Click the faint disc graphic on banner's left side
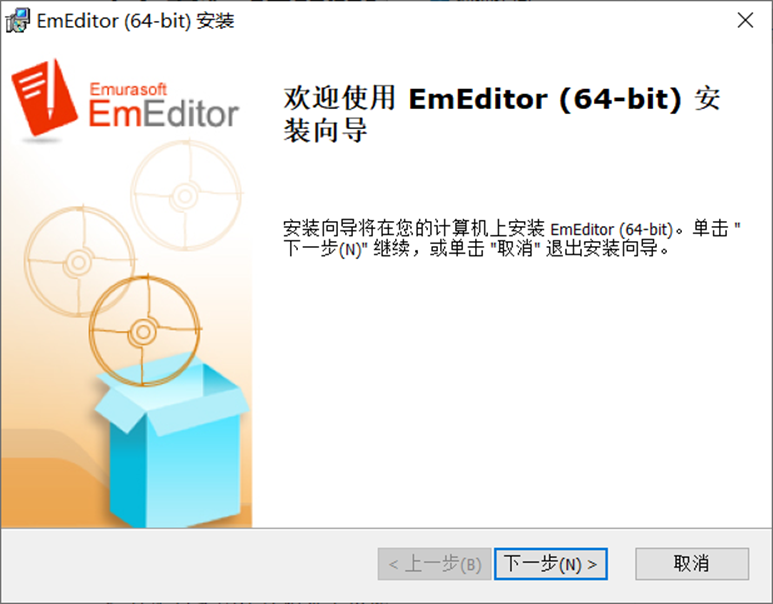 coord(79,261)
